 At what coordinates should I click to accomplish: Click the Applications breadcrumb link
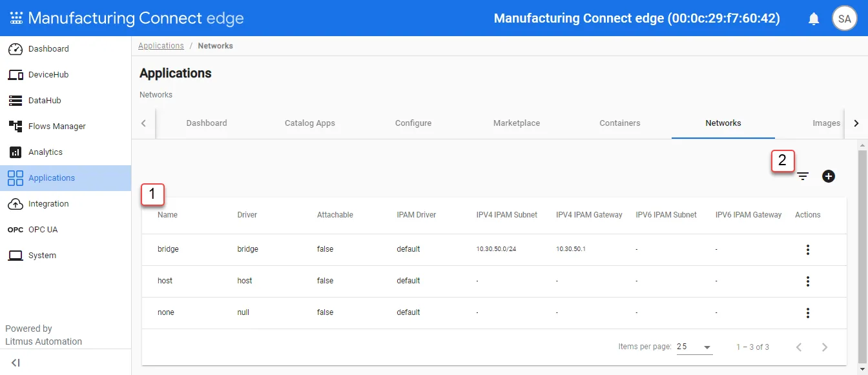pos(161,46)
